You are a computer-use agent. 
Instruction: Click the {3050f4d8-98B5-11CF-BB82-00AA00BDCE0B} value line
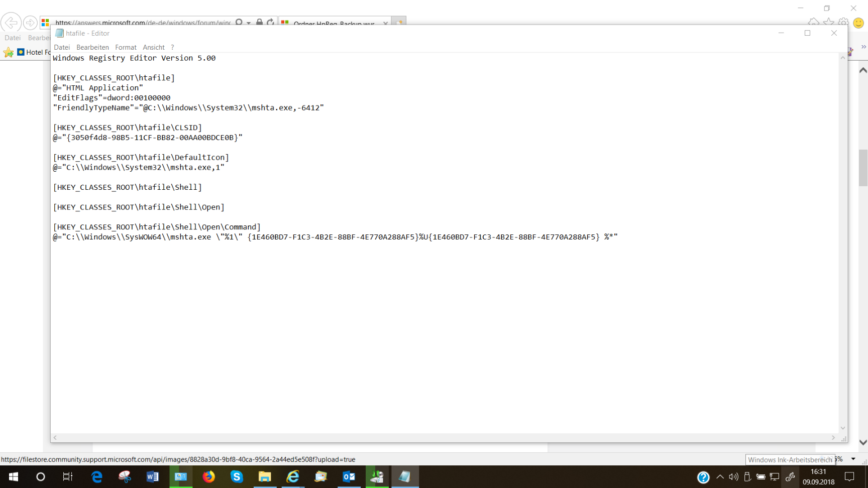[x=148, y=138]
